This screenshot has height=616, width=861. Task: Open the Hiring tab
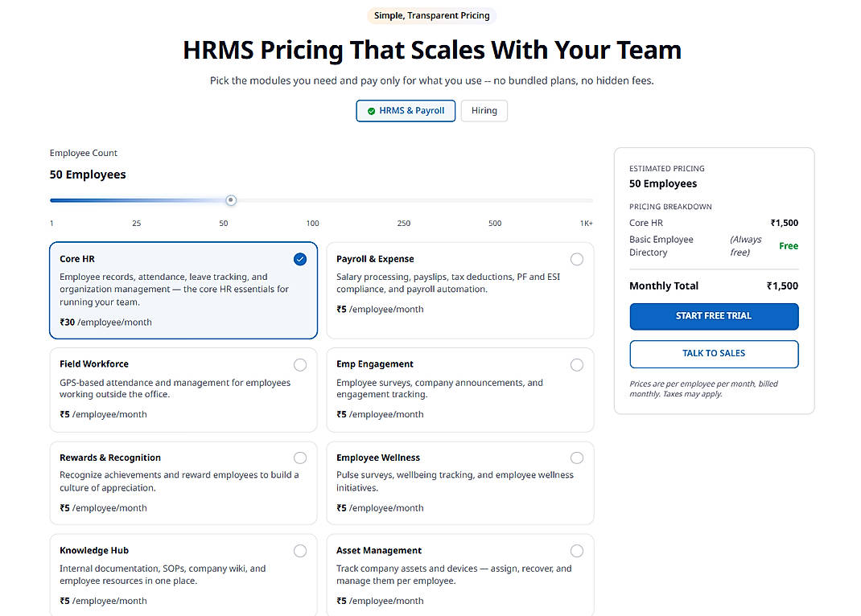pos(484,111)
